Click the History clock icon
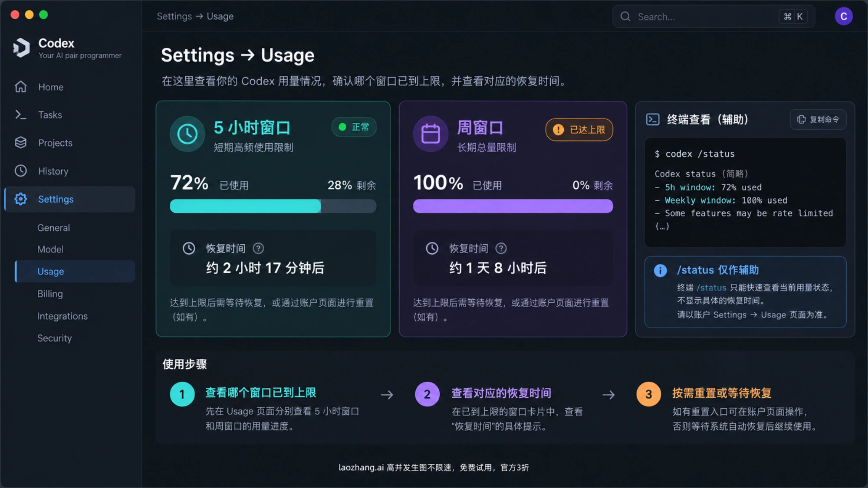This screenshot has height=488, width=868. coord(20,171)
